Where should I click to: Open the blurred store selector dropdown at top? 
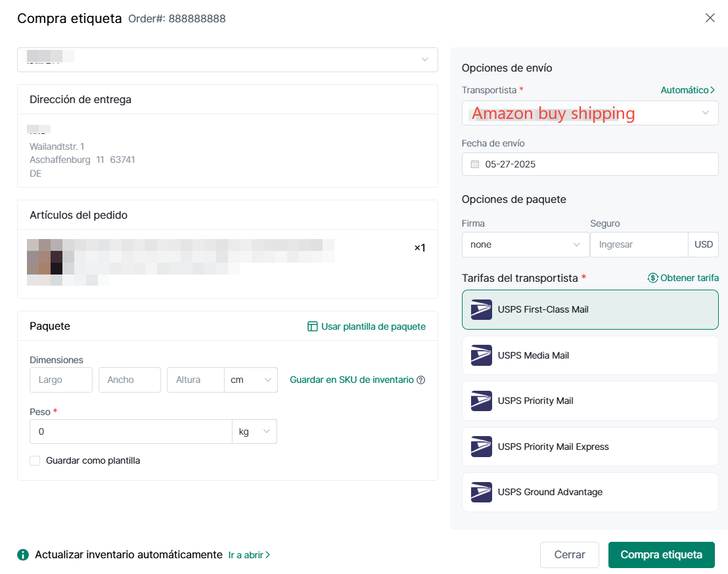[x=227, y=60]
